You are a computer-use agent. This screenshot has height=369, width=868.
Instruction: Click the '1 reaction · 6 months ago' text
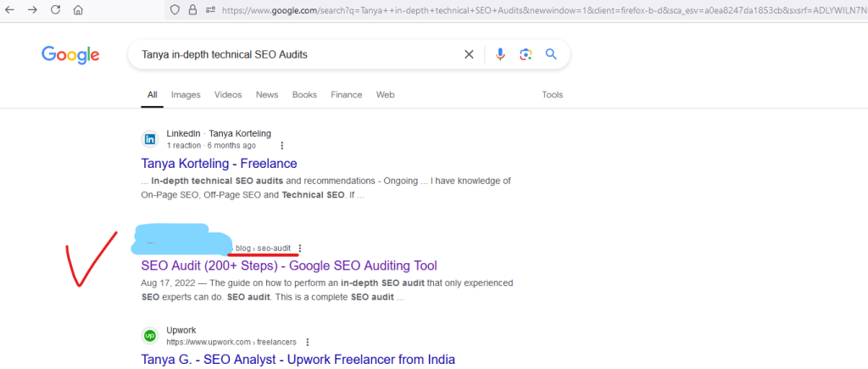[x=211, y=146]
